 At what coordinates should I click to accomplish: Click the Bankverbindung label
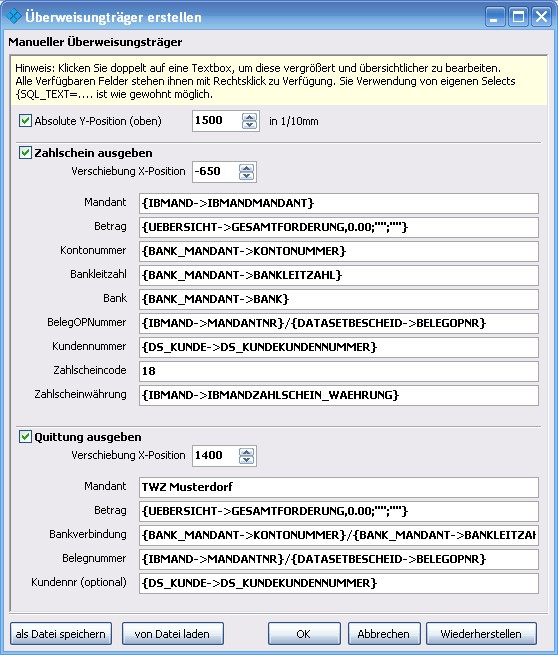pos(88,535)
